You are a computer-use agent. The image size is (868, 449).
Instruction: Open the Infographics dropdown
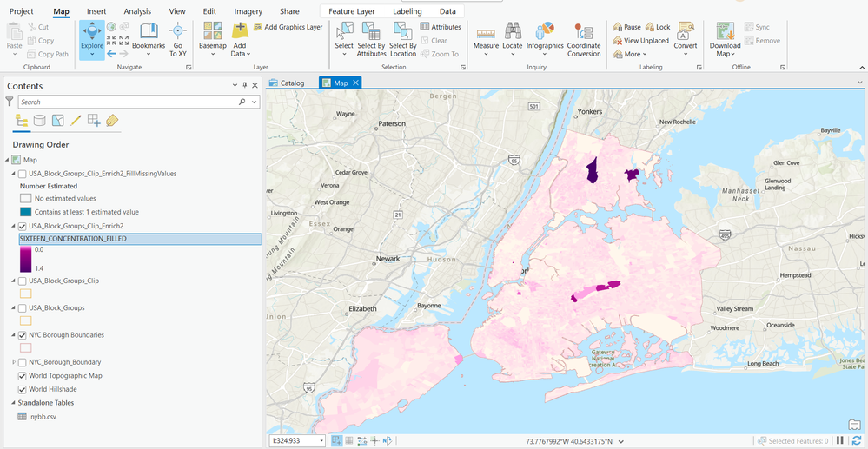(545, 54)
